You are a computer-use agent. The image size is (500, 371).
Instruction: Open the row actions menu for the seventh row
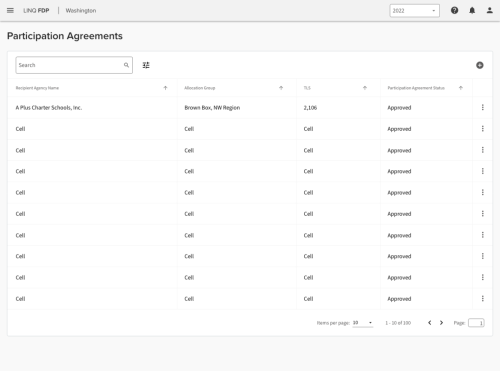pos(482,235)
